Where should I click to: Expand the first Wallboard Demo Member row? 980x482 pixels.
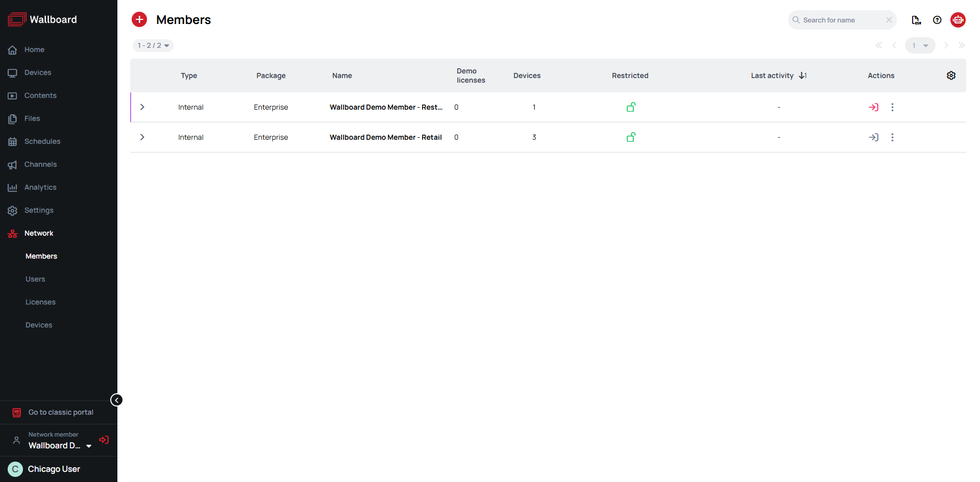click(142, 107)
